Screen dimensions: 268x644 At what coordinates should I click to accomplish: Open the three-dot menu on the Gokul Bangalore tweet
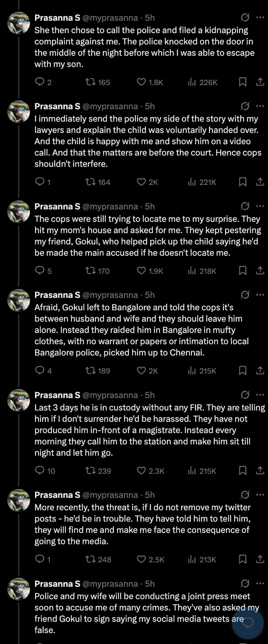(260, 295)
